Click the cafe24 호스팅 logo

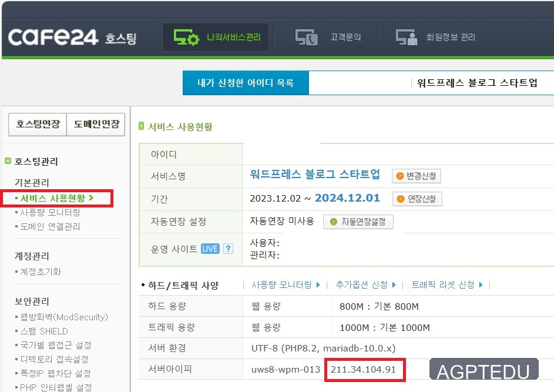tap(72, 37)
